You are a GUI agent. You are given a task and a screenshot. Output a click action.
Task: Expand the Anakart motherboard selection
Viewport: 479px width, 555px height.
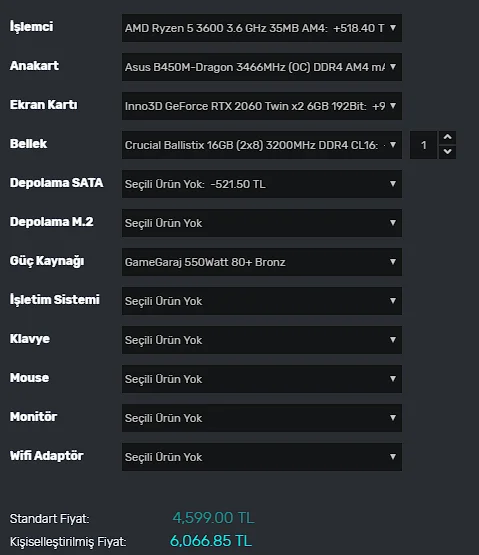tap(262, 67)
